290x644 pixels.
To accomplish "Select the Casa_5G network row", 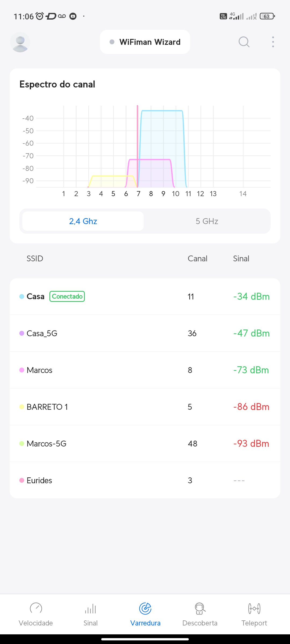I will click(145, 333).
